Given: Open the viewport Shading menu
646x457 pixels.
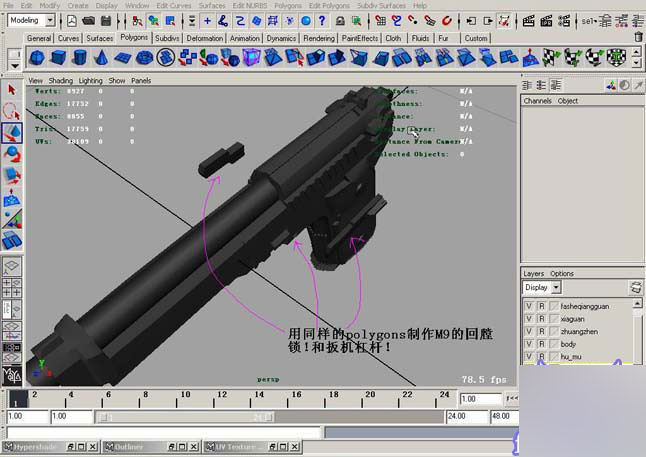Looking at the screenshot, I should (61, 81).
